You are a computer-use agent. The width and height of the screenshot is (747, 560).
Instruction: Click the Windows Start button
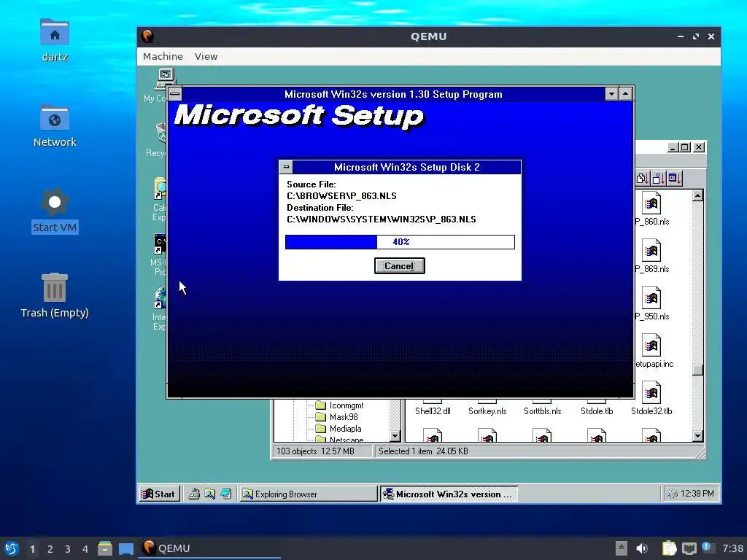pyautogui.click(x=158, y=494)
